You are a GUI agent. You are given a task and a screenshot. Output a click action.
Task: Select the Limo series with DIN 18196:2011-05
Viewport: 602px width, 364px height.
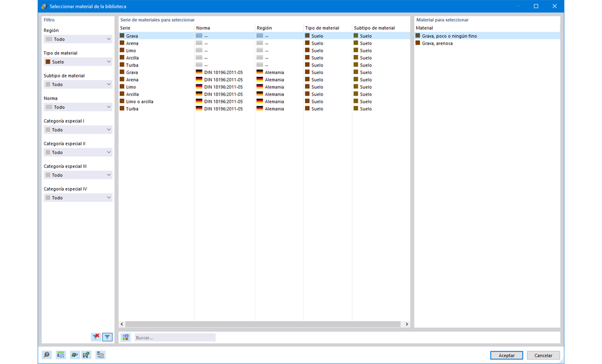pos(264,87)
